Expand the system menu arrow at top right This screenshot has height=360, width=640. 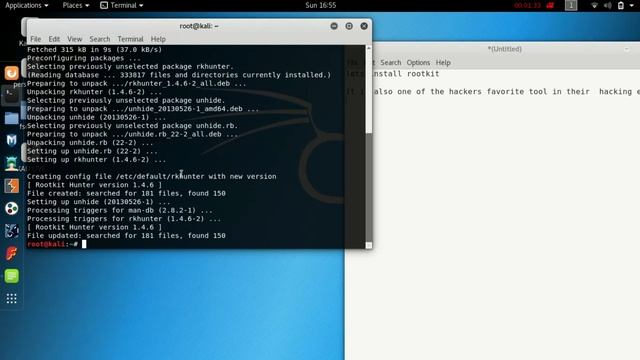631,5
